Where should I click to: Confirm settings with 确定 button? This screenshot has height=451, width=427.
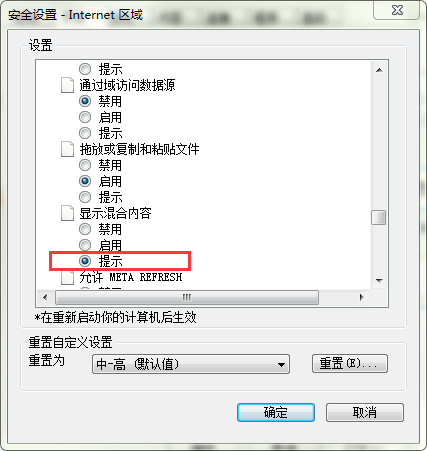[276, 413]
